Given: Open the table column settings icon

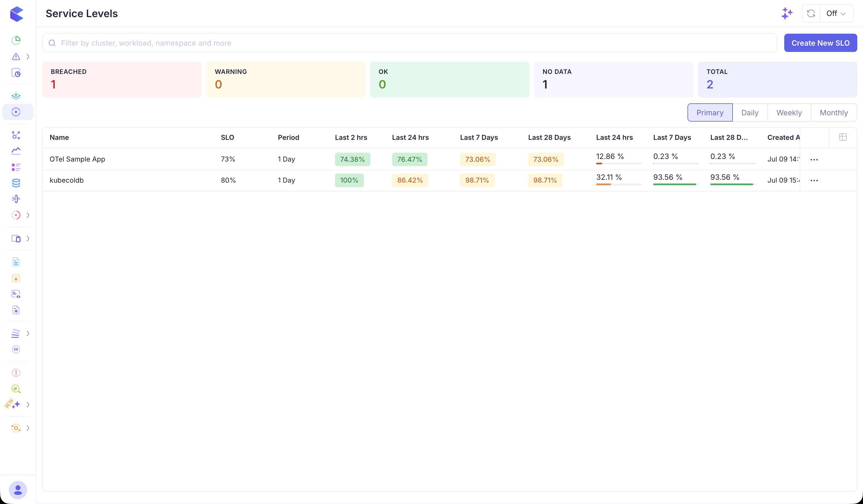Looking at the screenshot, I should pyautogui.click(x=843, y=137).
